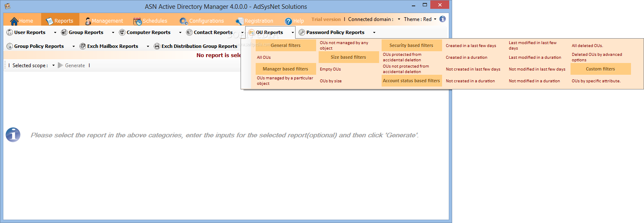
Task: Expand the Exch Mailbox Reports dropdown arrow
Action: tap(148, 46)
